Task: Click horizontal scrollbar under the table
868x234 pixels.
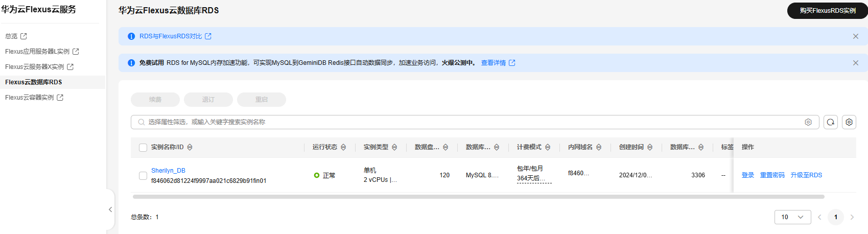Action: [x=478, y=197]
